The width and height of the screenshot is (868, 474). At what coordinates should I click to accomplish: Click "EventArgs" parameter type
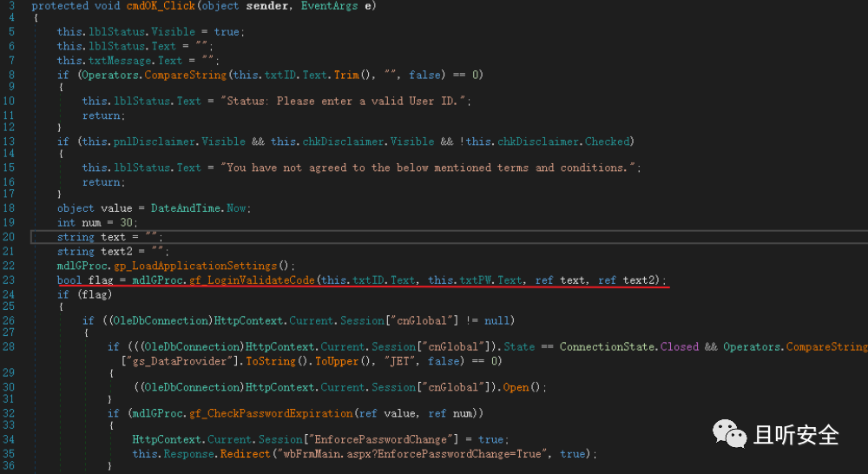[x=329, y=6]
